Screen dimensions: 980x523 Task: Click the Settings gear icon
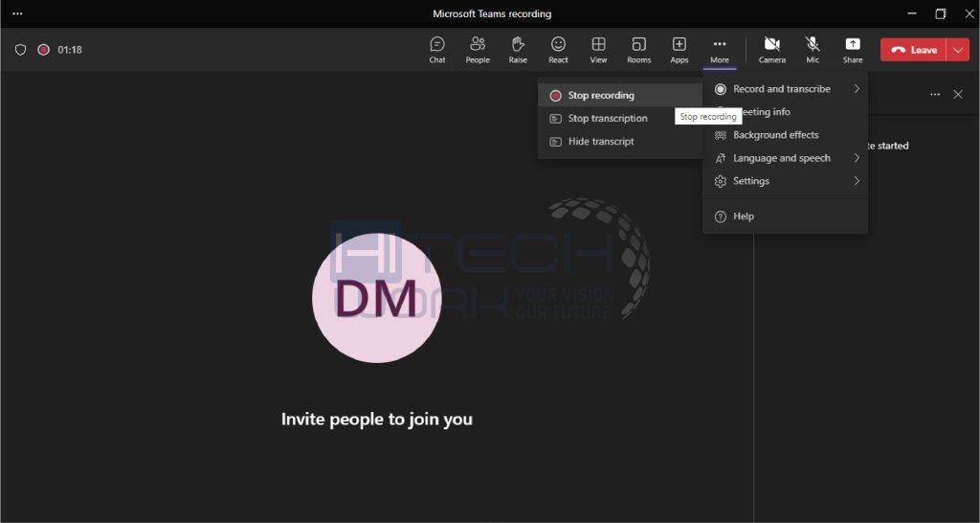point(721,181)
